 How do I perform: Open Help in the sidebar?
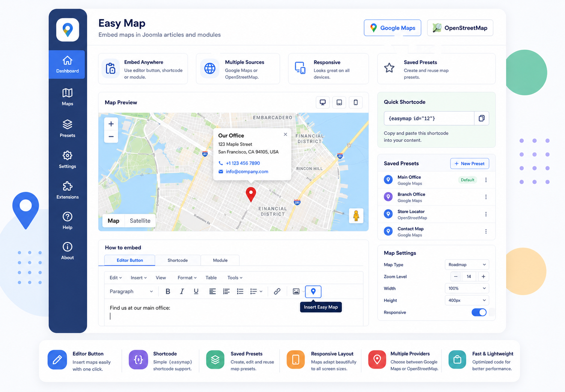[67, 221]
